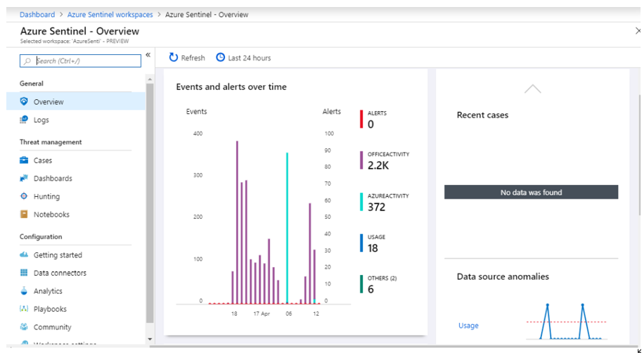Click the tall cyan AzureActivity bar
The width and height of the screenshot is (644, 353).
(x=287, y=228)
